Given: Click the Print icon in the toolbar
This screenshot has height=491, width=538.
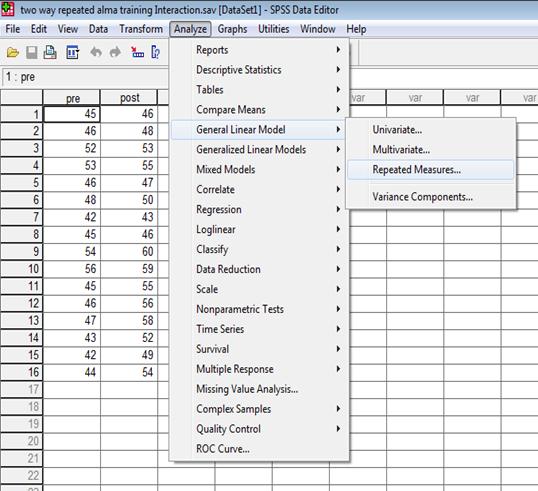Looking at the screenshot, I should pos(50,52).
